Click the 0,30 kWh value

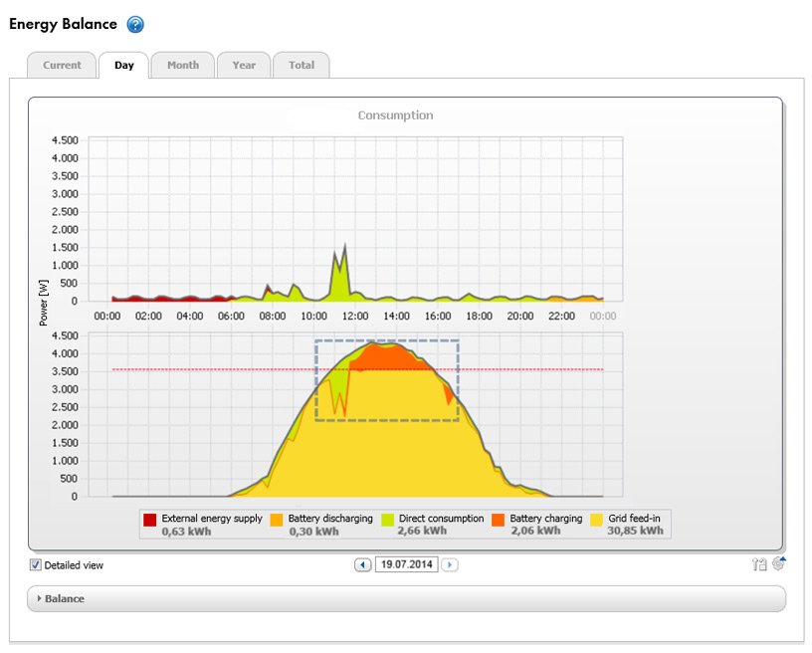tap(313, 532)
